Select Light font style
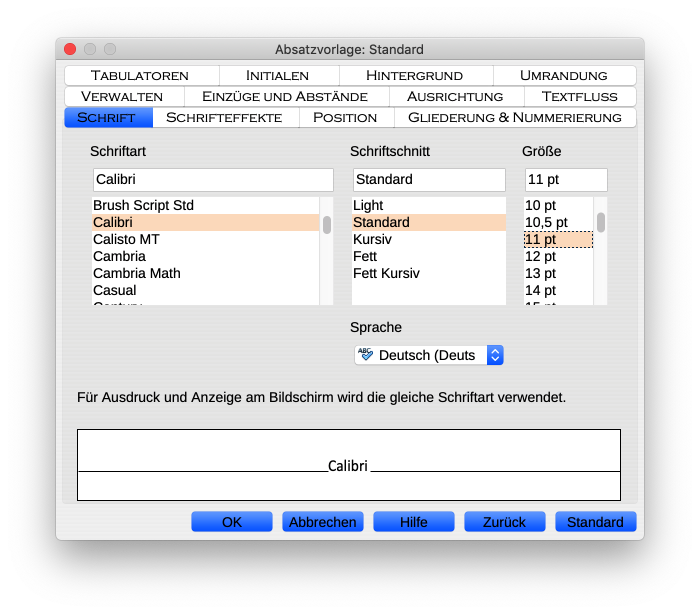 429,205
